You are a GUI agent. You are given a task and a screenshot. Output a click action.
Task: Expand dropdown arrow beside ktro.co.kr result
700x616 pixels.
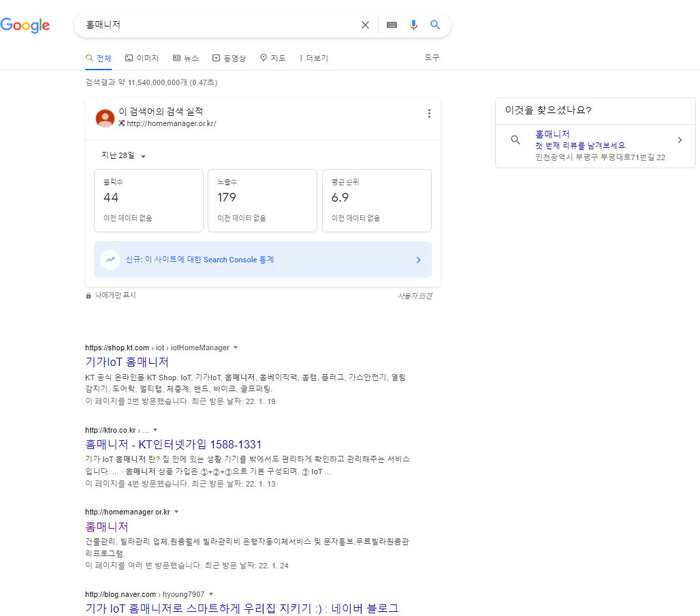tap(155, 430)
